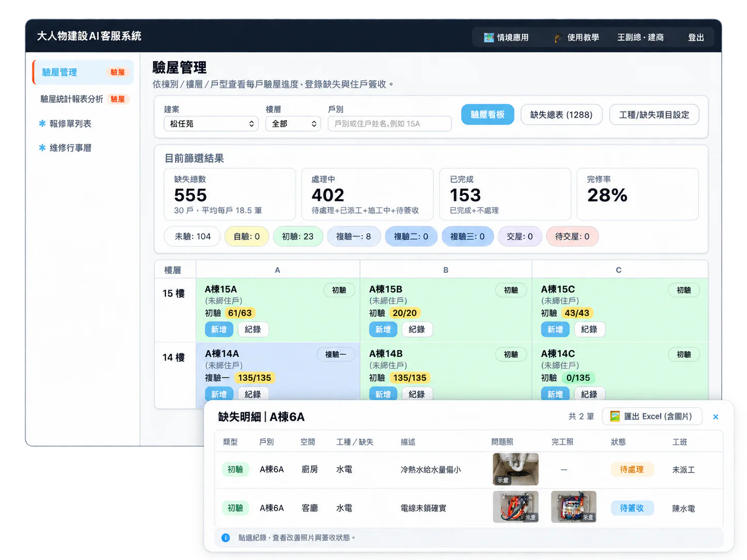Click 登出 to log out

point(696,38)
